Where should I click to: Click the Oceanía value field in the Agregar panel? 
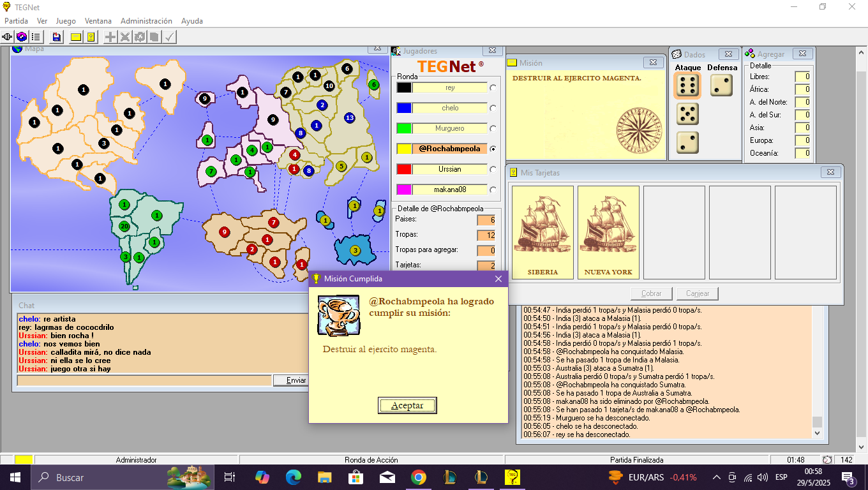(x=803, y=153)
